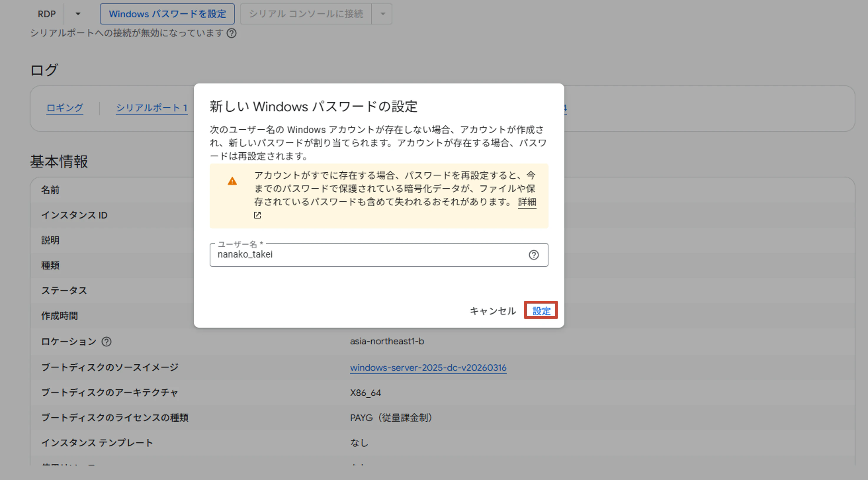This screenshot has height=480, width=868.
Task: Click the external link icon below the warning text
Action: point(257,215)
